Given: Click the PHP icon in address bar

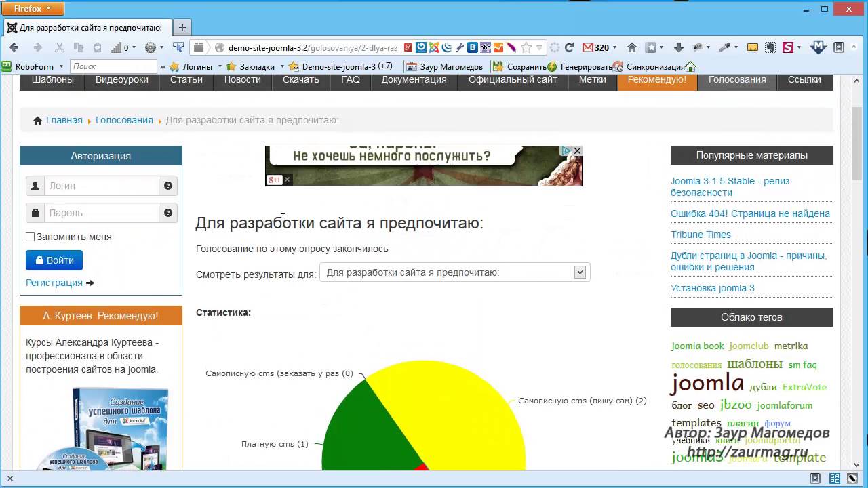Looking at the screenshot, I should (486, 47).
